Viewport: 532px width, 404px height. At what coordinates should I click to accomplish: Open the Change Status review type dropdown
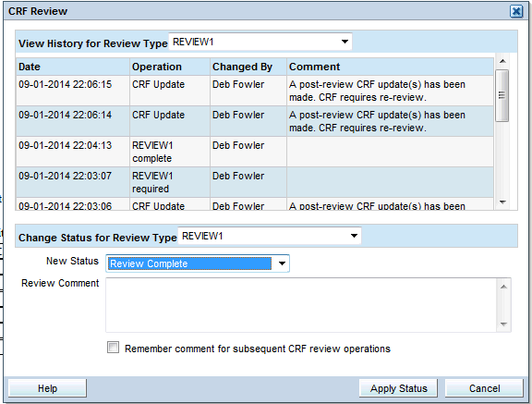[270, 236]
